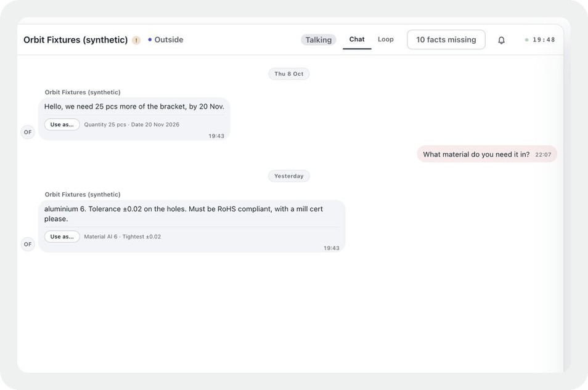Screen dimensions: 588x390
Task: Click Use as... under the aluminium message
Action: coord(62,237)
